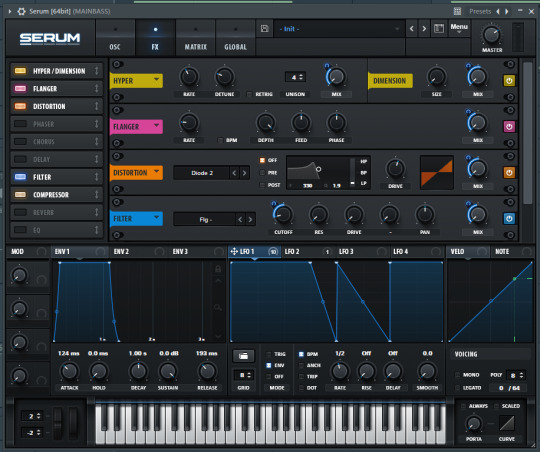Click LFO 1 move drag icon
Screen dimensions: 540x452
(234, 251)
